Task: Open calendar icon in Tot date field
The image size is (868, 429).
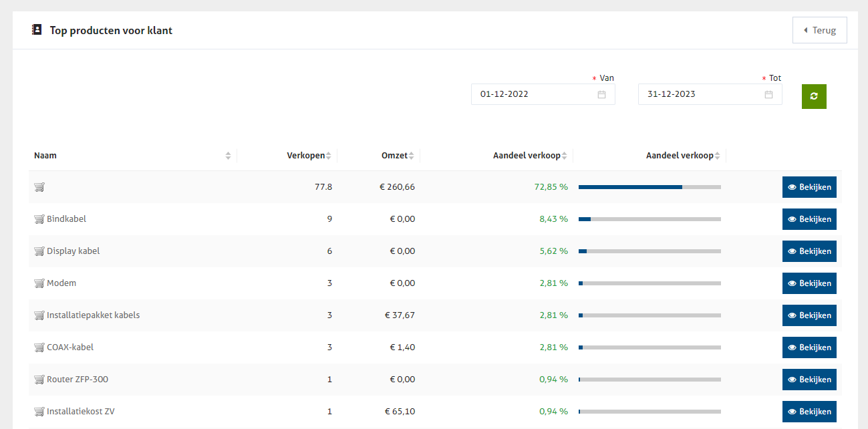Action: coord(768,94)
